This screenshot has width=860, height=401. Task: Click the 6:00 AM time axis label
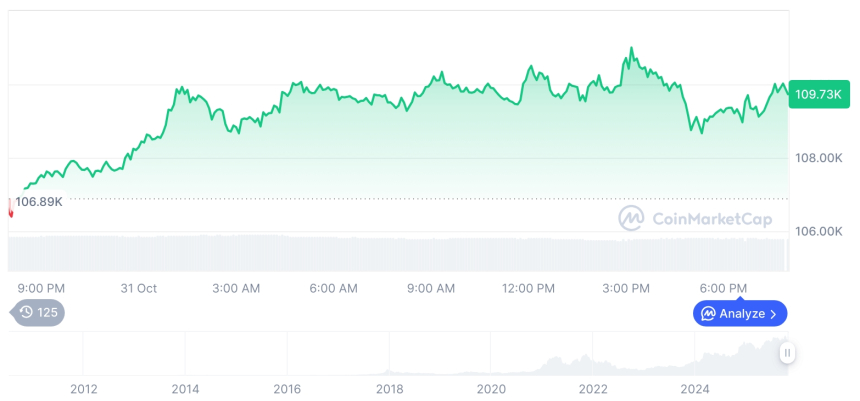(333, 288)
